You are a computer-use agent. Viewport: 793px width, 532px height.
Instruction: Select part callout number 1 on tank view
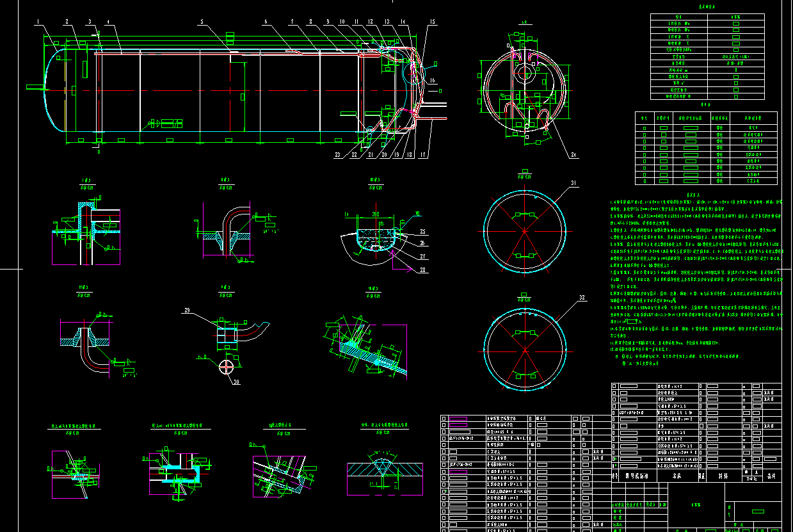[x=39, y=22]
